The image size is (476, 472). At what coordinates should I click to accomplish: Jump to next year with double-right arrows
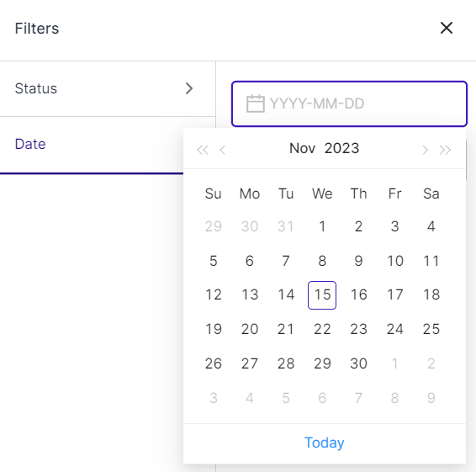446,150
